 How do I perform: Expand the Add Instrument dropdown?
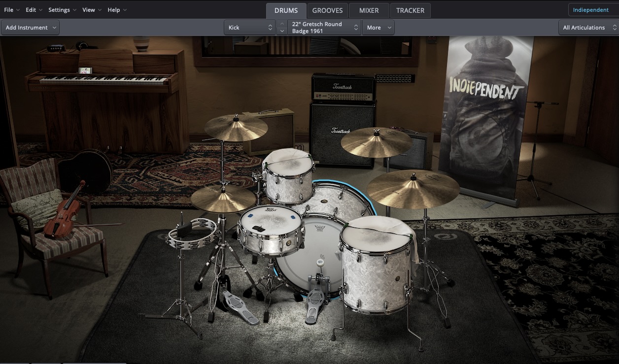click(x=30, y=28)
